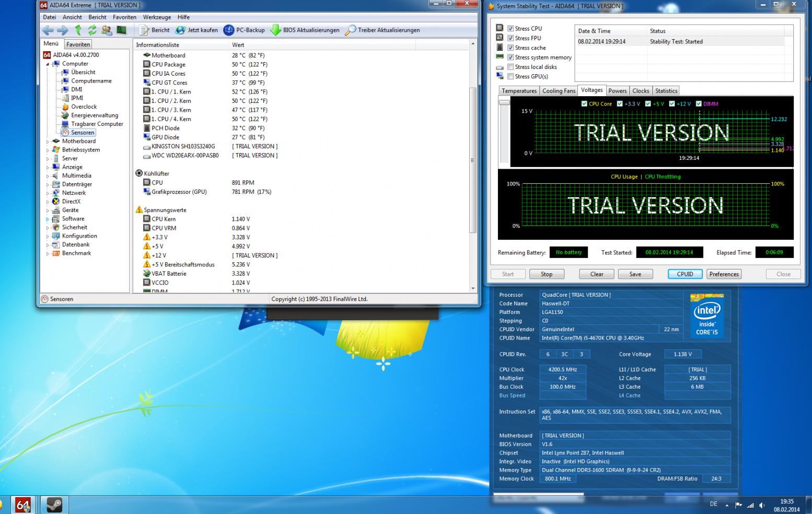
Task: Toggle the Stress system memory checkbox
Action: tap(511, 57)
